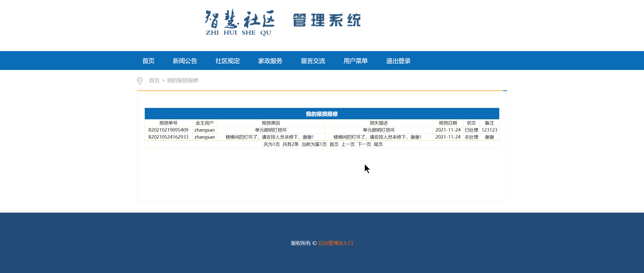This screenshot has height=273, width=644.
Task: Click zhangsan in row B20210524162933
Action: point(205,137)
